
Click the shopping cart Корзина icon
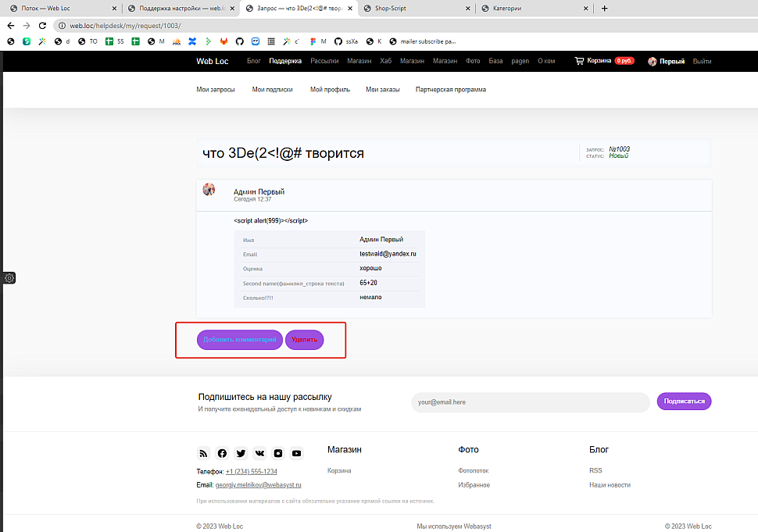point(579,61)
